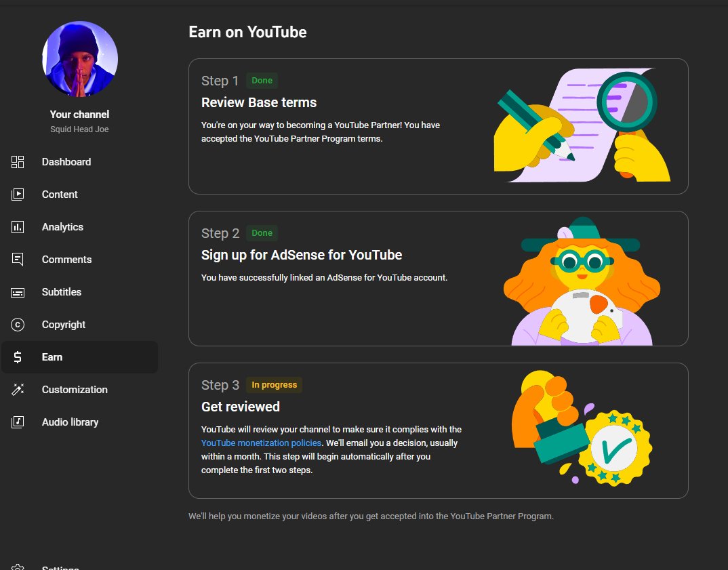The image size is (728, 570).
Task: Click the footer Partner Program help text
Action: [371, 516]
